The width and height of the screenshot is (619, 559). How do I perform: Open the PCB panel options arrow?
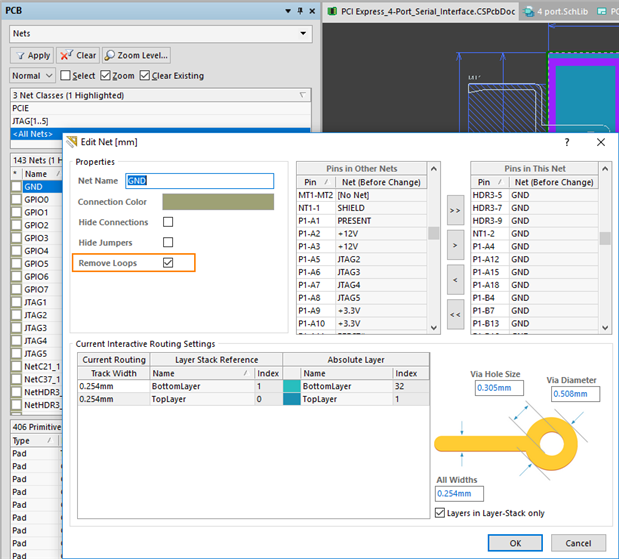(288, 11)
